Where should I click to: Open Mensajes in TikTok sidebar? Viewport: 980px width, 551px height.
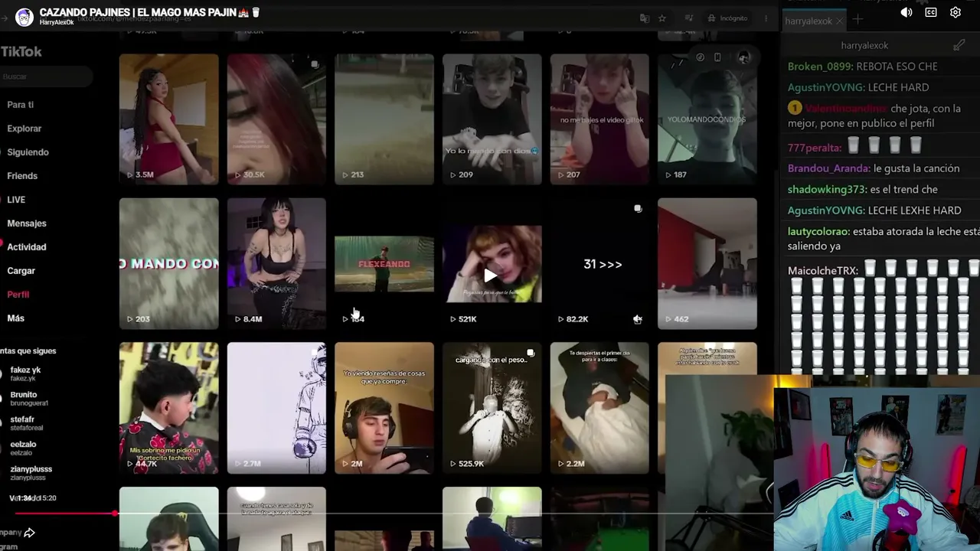27,223
